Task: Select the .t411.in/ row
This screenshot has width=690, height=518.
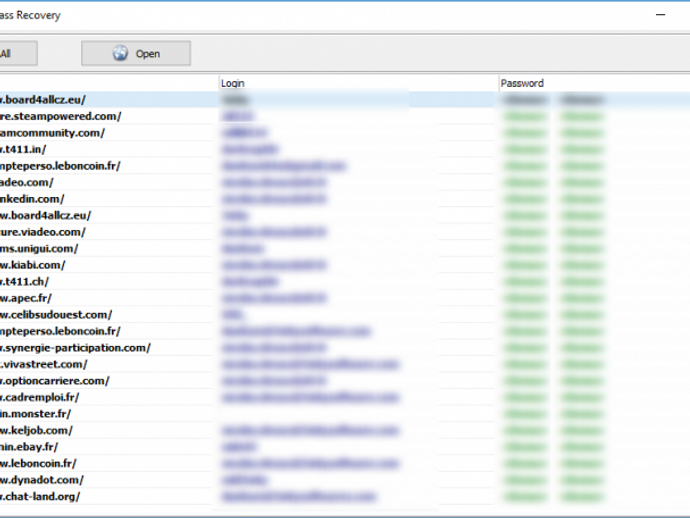Action: click(x=345, y=149)
